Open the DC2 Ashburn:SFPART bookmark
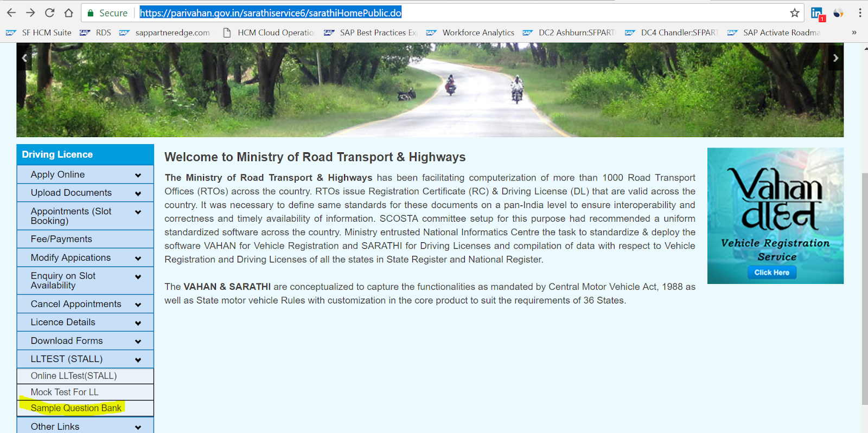The image size is (868, 433). (x=569, y=33)
